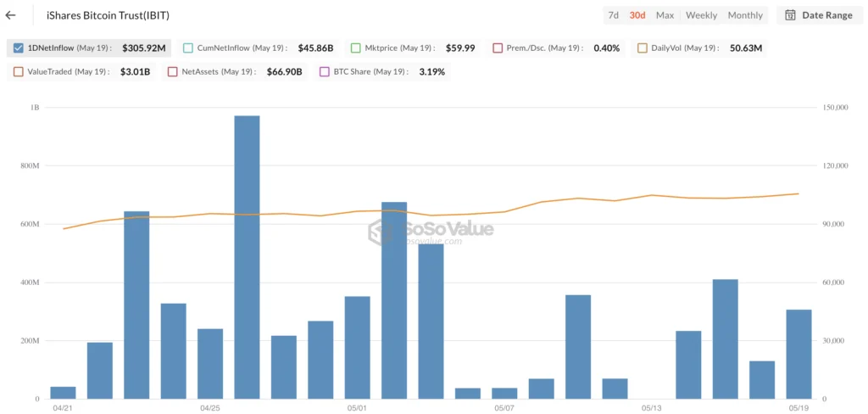The height and width of the screenshot is (414, 868).
Task: Click the 04/25 x-axis date label
Action: [210, 408]
